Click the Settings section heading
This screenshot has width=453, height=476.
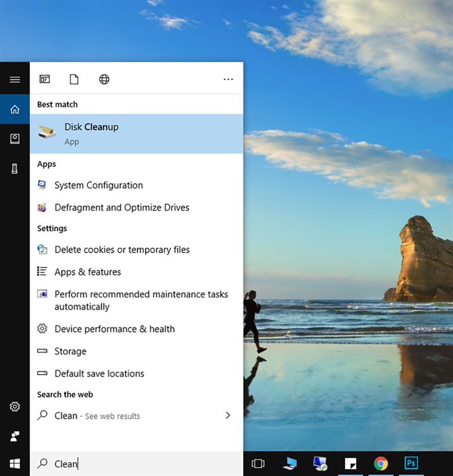(52, 229)
